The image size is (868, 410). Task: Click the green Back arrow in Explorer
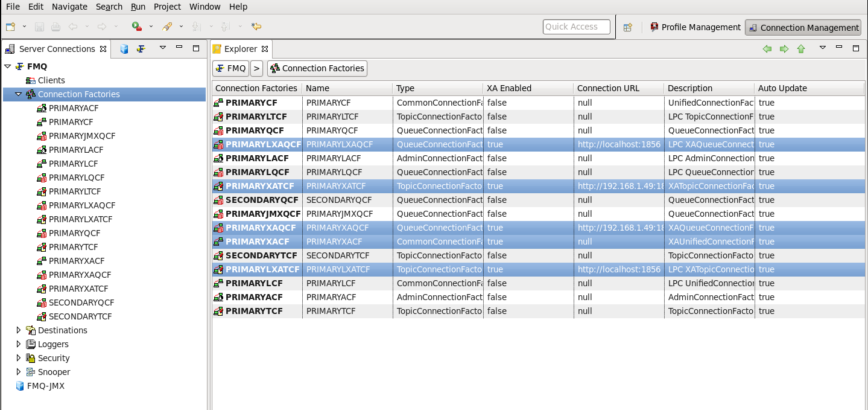(767, 49)
